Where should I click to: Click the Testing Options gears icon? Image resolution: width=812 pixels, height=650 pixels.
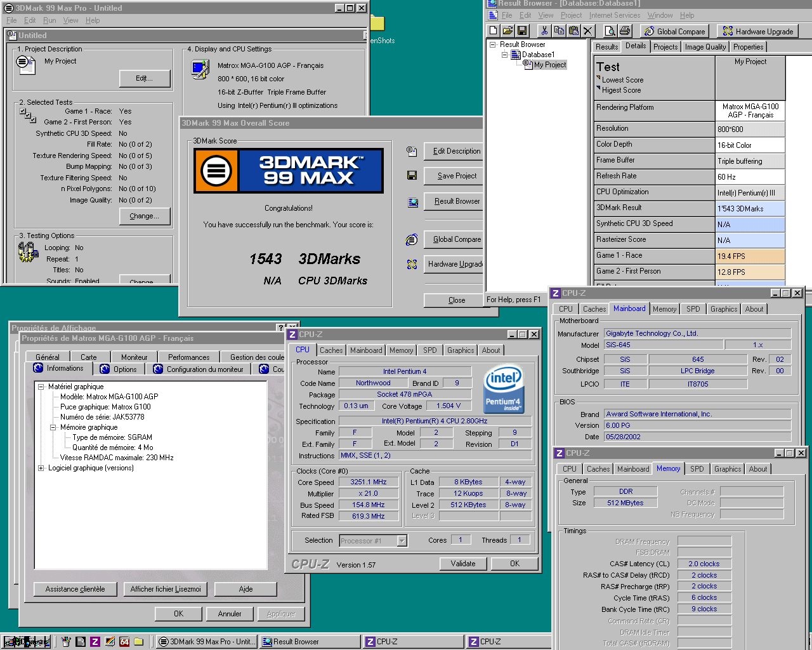coord(28,252)
